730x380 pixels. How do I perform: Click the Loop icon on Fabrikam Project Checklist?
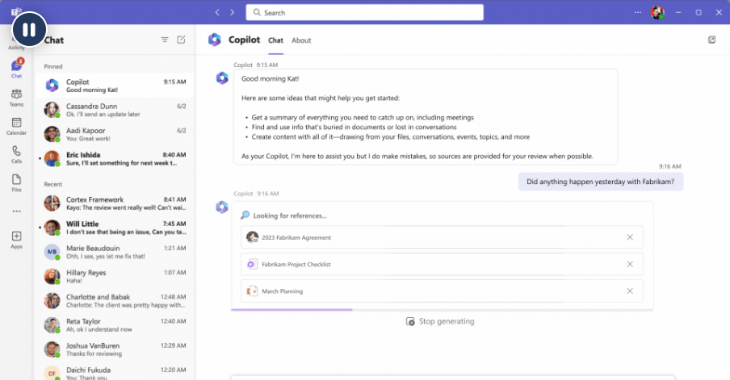point(252,264)
